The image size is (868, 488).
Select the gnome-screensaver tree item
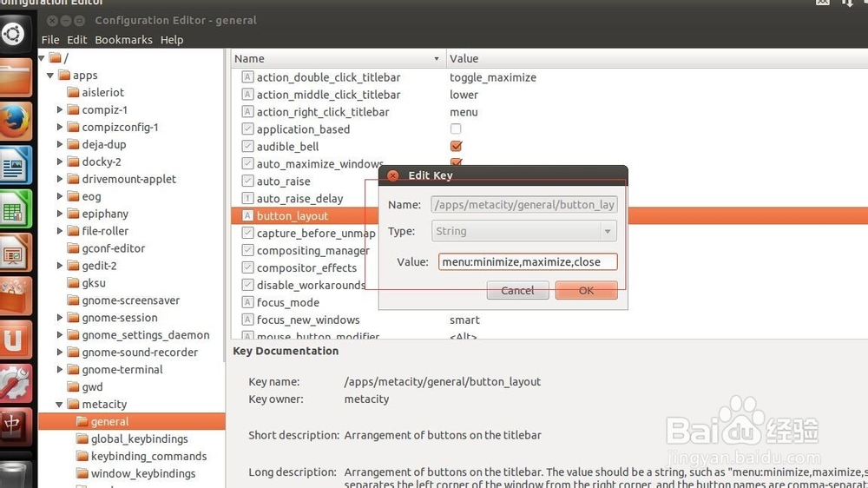tap(131, 300)
